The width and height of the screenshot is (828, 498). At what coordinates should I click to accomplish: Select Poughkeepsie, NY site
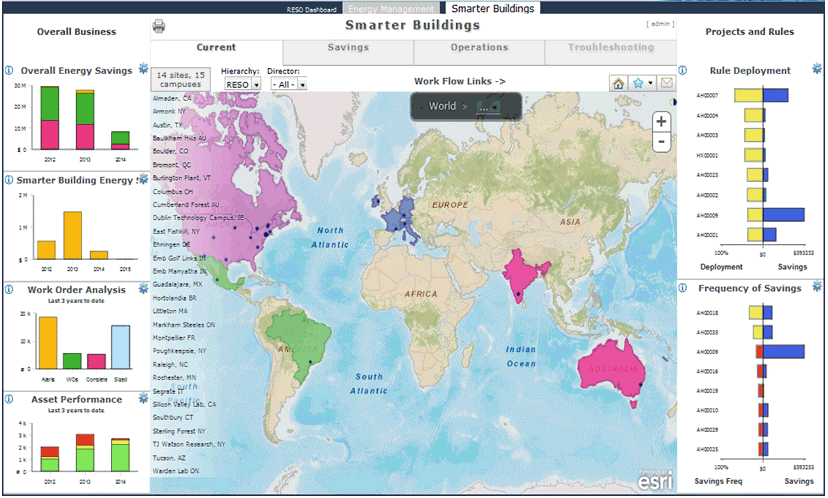tap(180, 351)
